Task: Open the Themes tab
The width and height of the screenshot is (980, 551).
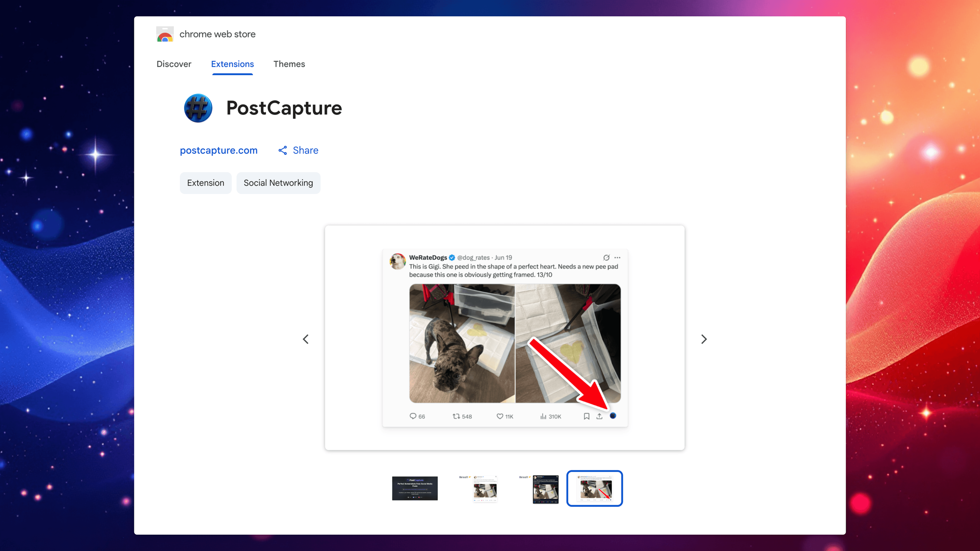Action: [x=289, y=64]
